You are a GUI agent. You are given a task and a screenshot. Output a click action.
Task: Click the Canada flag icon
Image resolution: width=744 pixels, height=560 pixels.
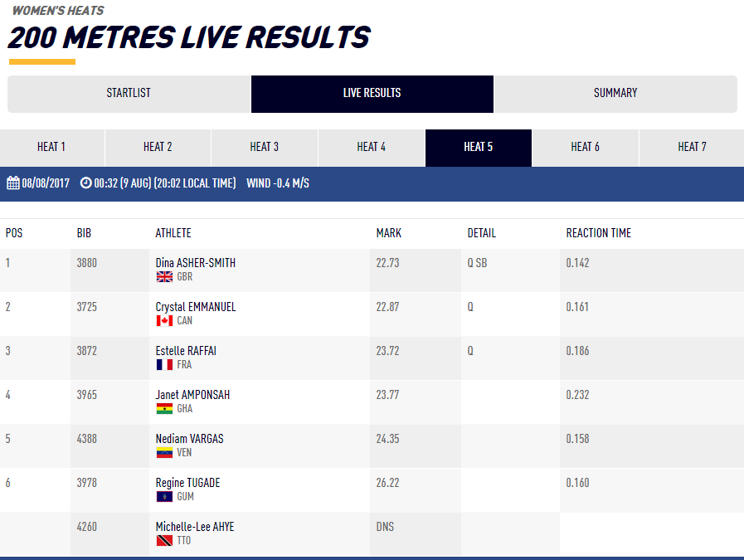pyautogui.click(x=164, y=321)
